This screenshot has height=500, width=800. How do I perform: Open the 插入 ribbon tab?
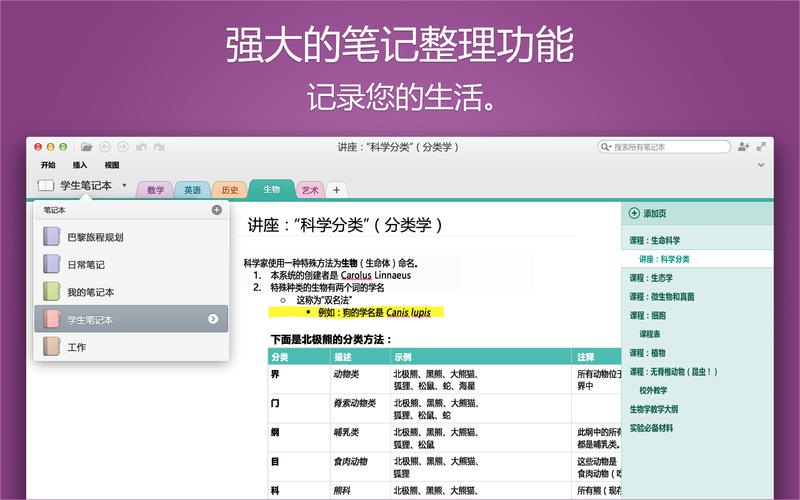click(x=80, y=165)
